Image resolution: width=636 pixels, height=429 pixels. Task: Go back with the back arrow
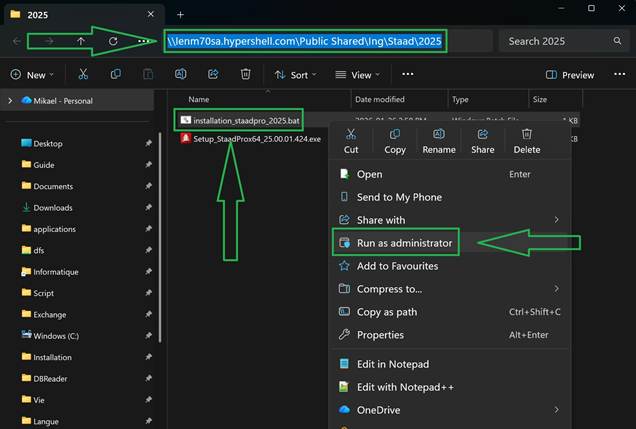17,41
